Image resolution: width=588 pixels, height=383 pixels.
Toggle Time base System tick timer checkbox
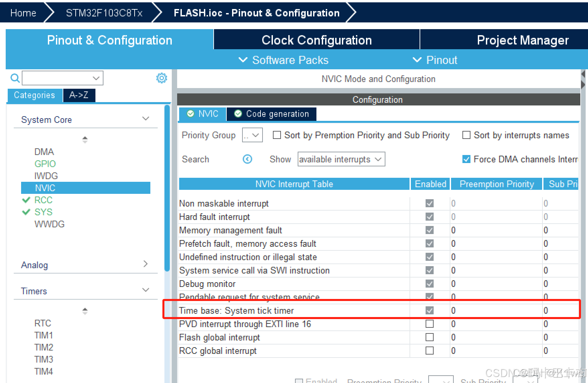[x=430, y=310]
